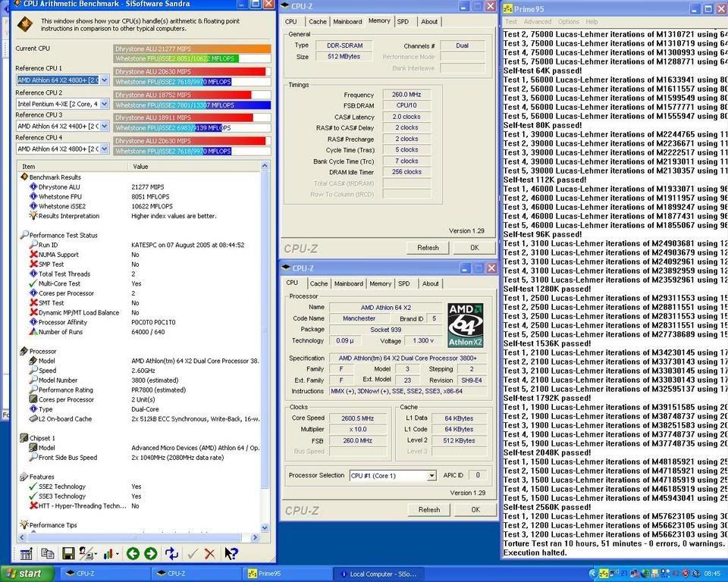Switch to Cache tab in upper CPU-Z
Screen dimensions: 728x582
(x=318, y=21)
